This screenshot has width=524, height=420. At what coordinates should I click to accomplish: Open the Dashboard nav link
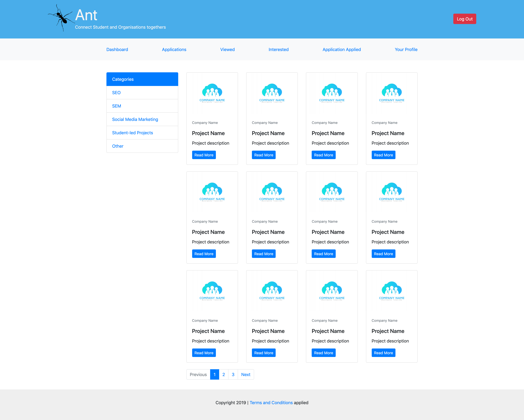[117, 50]
